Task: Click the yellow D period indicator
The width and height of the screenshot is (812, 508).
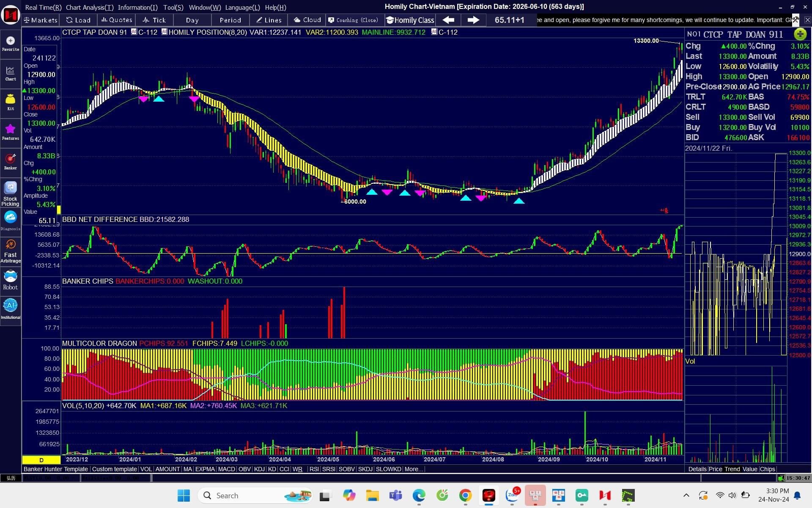Action: (x=41, y=460)
